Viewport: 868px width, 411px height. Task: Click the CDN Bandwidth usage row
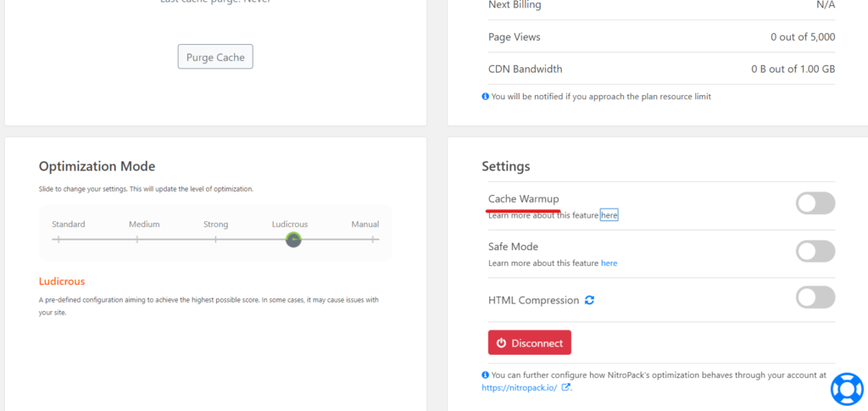(661, 69)
